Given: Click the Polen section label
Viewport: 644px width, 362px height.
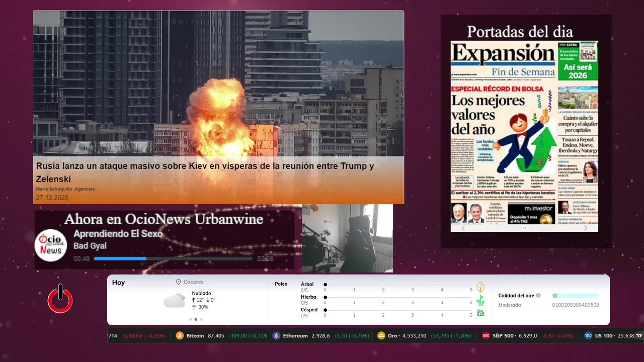Looking at the screenshot, I should pos(281,284).
